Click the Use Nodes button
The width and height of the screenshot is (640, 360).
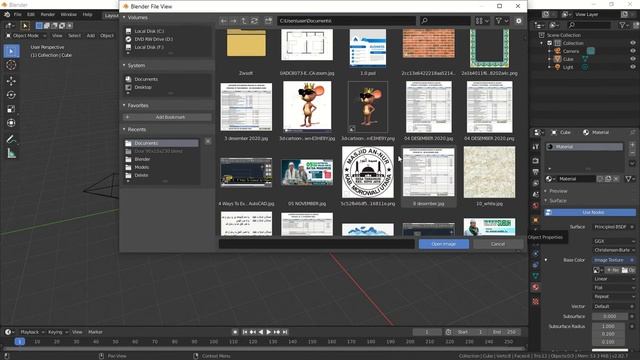pos(590,212)
